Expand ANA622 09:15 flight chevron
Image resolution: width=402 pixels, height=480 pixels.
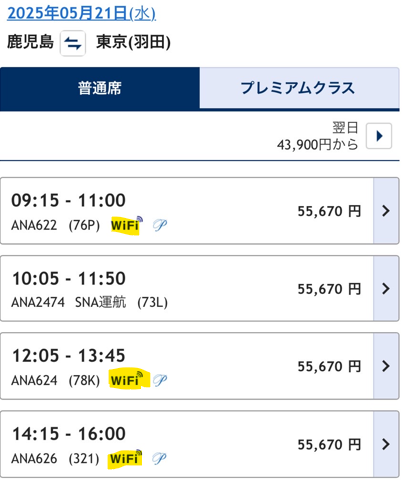tap(386, 211)
